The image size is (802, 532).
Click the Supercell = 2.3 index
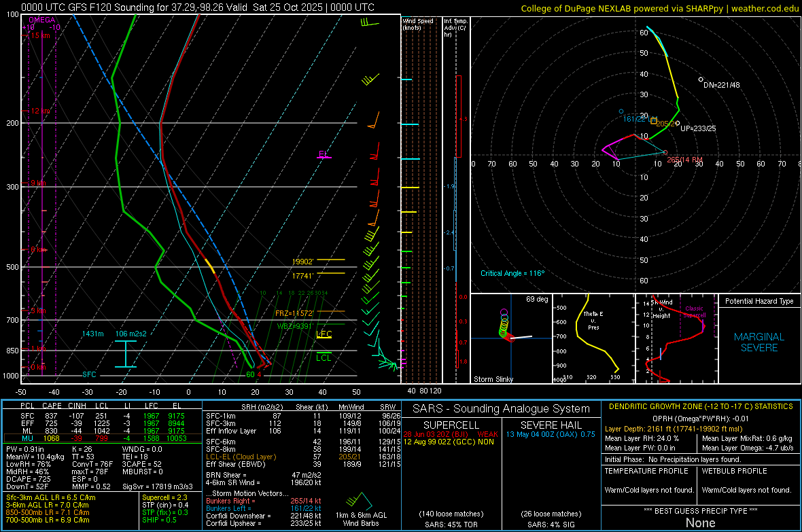[164, 497]
